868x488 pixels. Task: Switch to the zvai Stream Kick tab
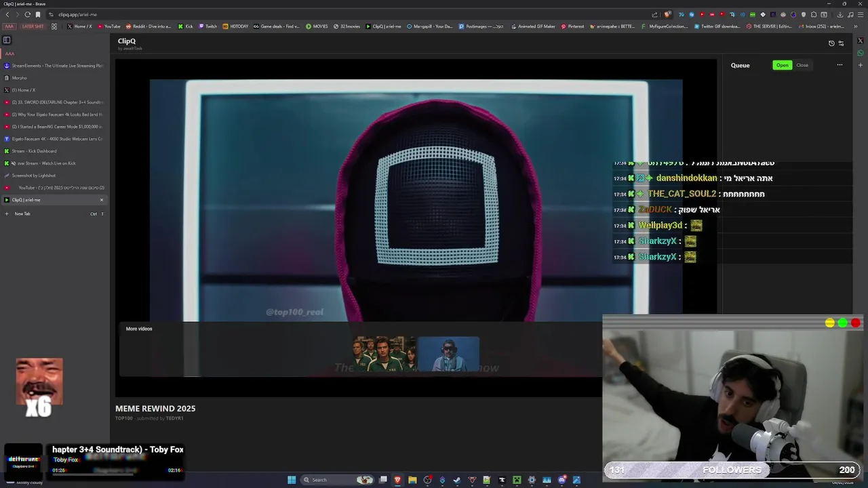55,163
